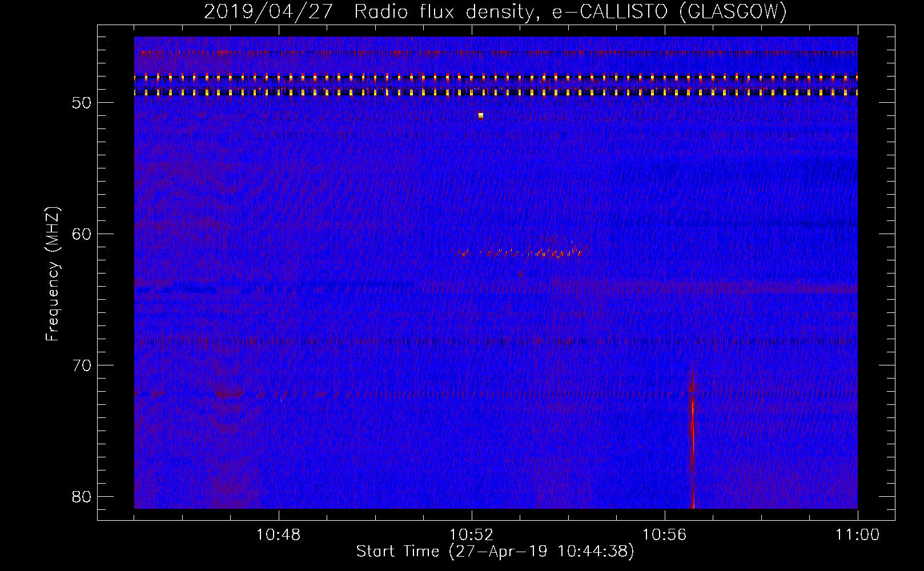Click the 10:48 time tick label
Screen dimensions: 924x571
tap(279, 535)
